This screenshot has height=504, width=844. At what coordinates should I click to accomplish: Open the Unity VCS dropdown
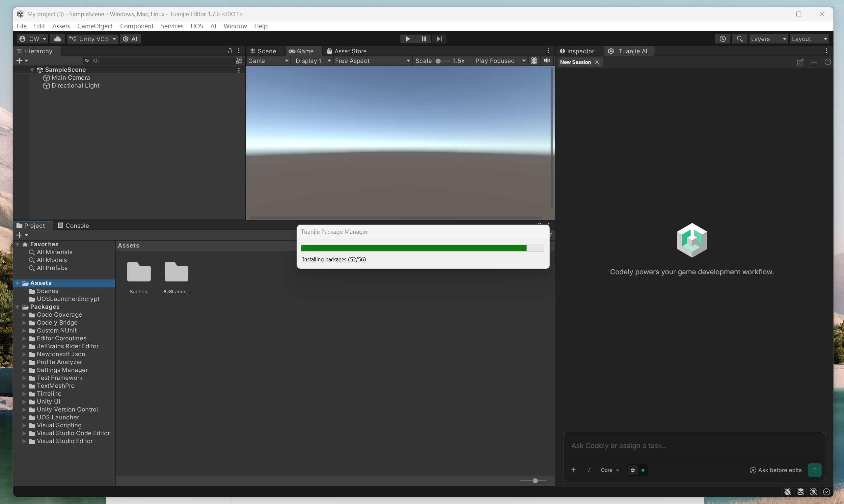pyautogui.click(x=93, y=39)
